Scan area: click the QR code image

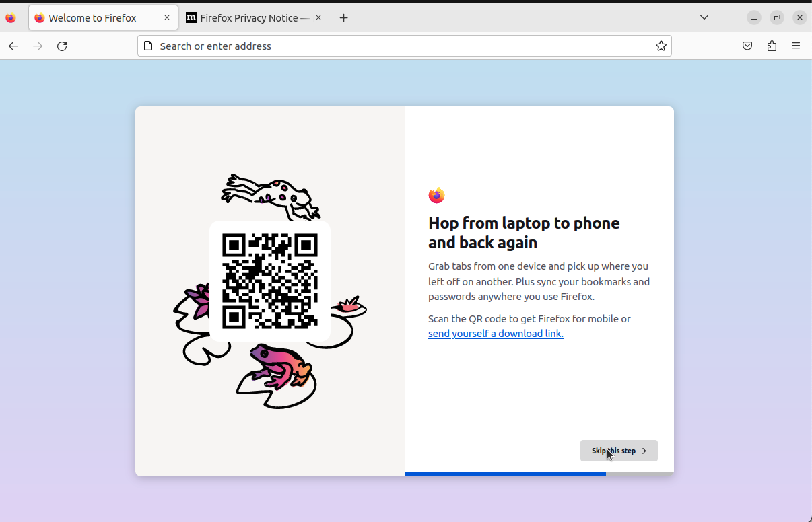point(269,281)
